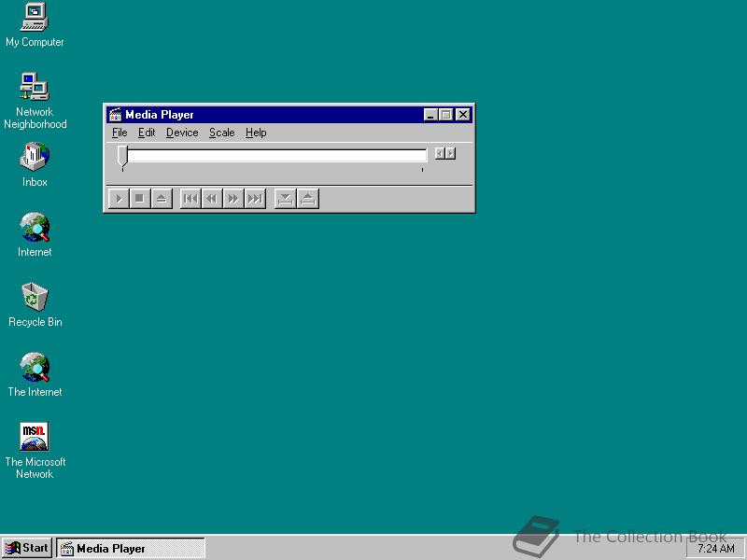Click the Rewind button

pos(212,199)
